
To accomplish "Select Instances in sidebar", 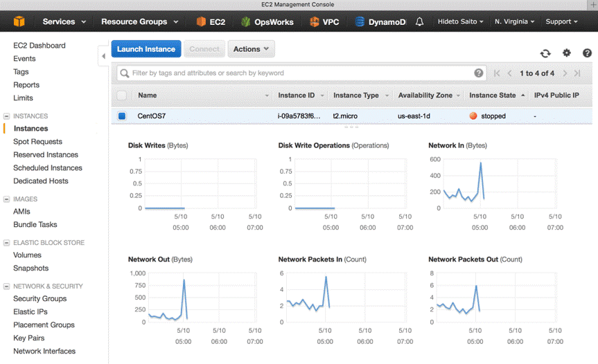I will pos(31,128).
